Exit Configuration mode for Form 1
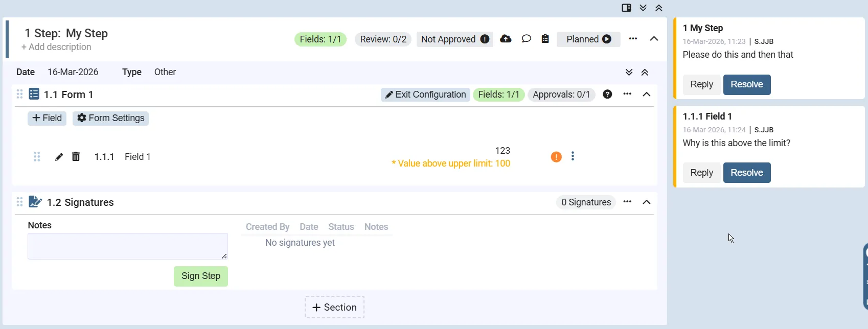Screen dimensions: 868x329 tap(425, 95)
